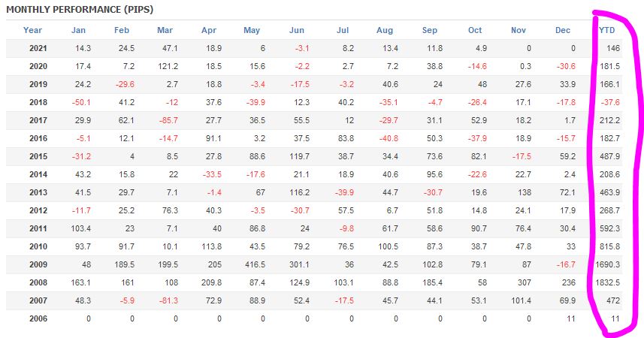Select the Oct column header

[x=475, y=30]
